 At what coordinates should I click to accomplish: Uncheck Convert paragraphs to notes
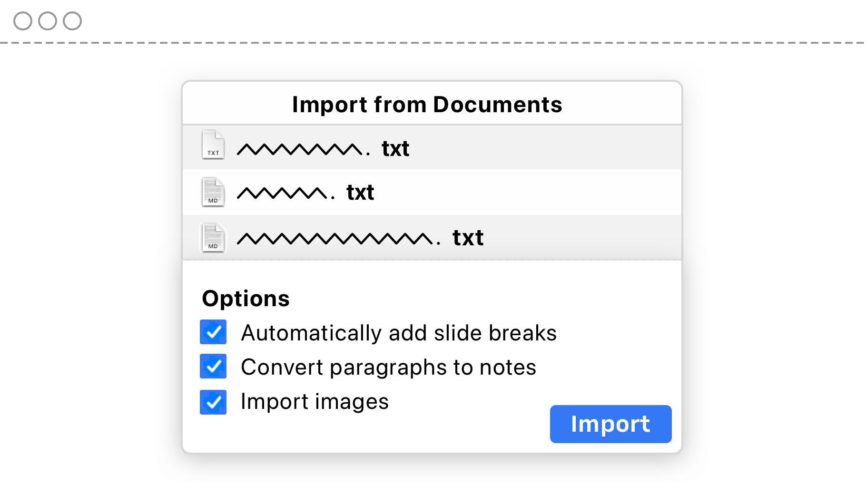(x=213, y=367)
